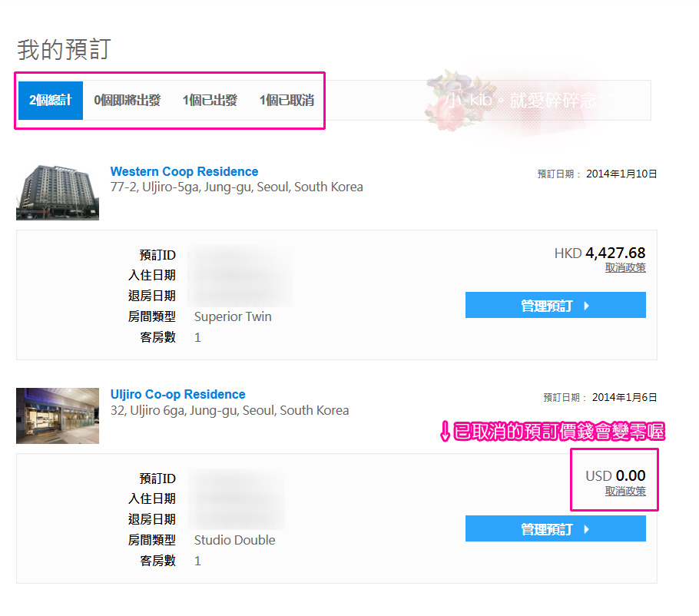The image size is (699, 616).
Task: Click the 我的預訂 page heading
Action: click(64, 49)
